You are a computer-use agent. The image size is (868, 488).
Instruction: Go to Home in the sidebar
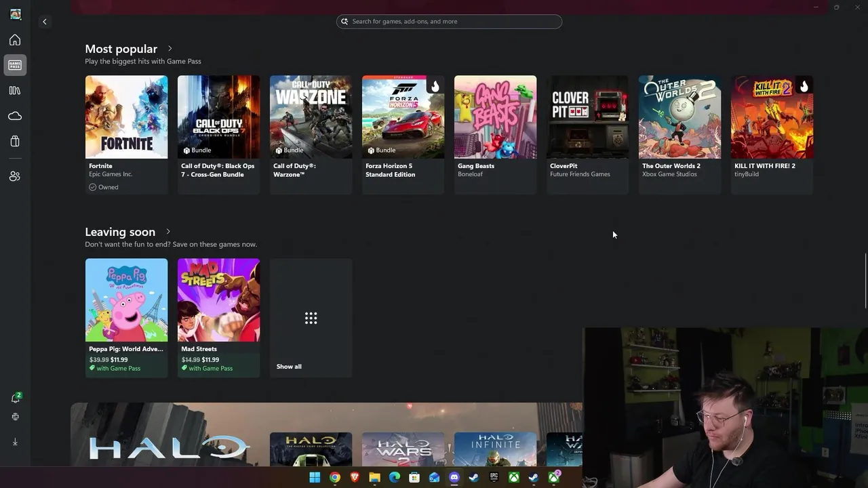click(x=15, y=40)
